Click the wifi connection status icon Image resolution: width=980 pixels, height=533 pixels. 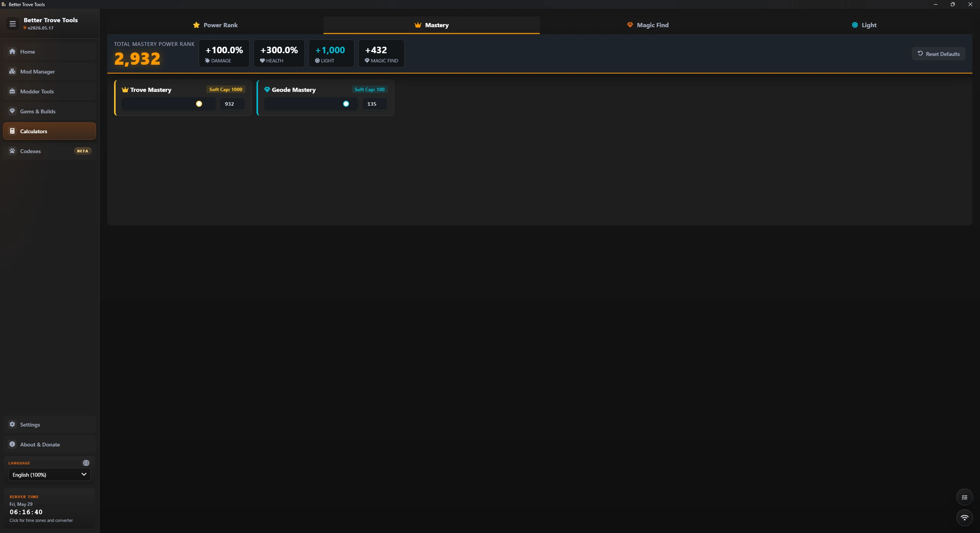(x=965, y=518)
